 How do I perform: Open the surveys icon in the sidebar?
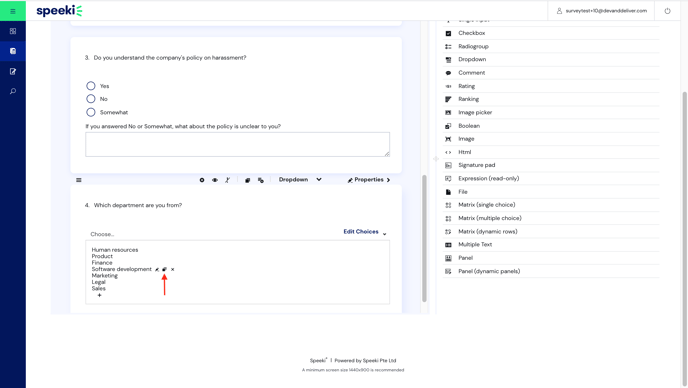coord(13,51)
